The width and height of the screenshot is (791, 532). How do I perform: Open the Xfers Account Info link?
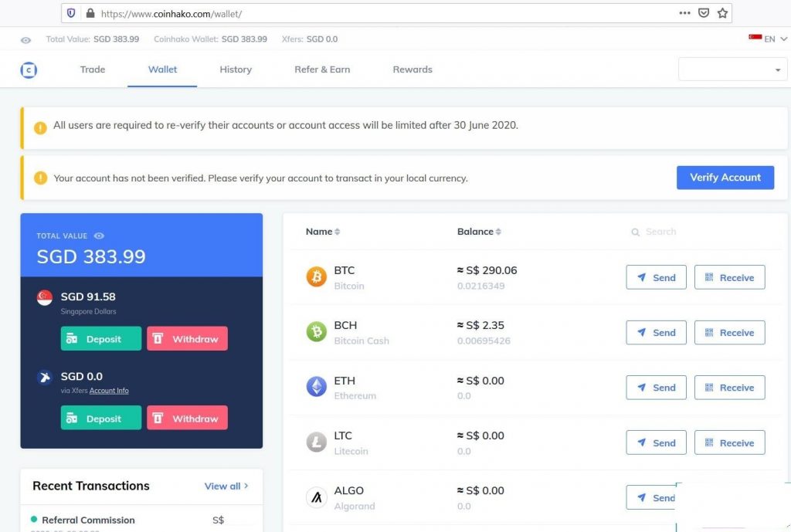(109, 391)
